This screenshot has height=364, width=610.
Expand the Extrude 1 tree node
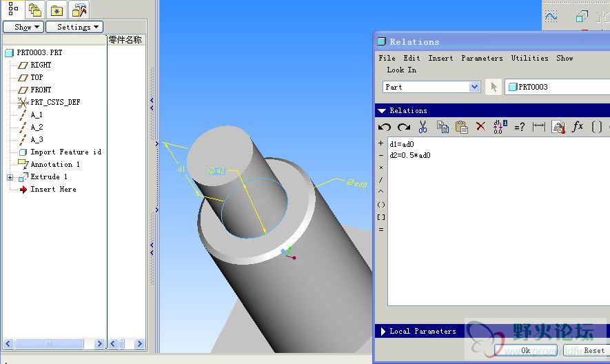coord(10,178)
